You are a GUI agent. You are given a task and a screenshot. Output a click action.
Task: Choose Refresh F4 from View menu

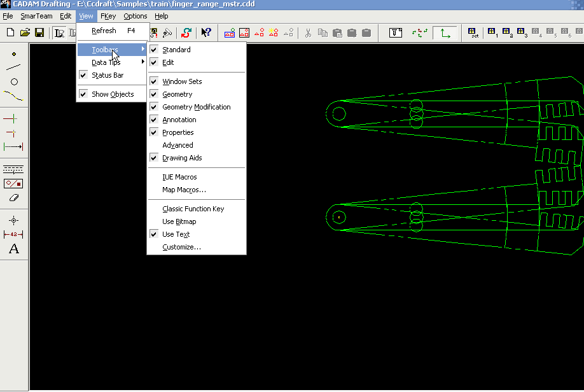point(112,31)
